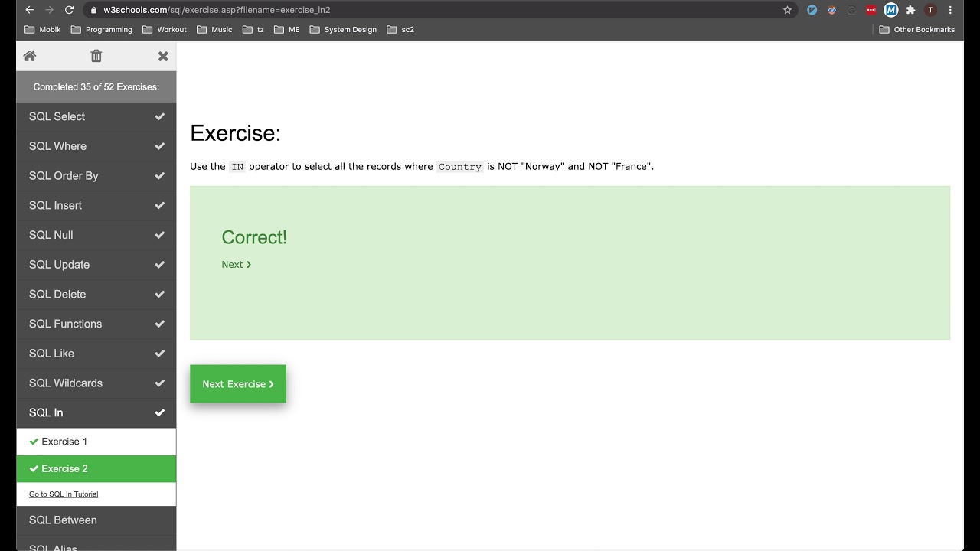The height and width of the screenshot is (551, 980).
Task: Open Chrome three-dot menu
Action: tap(950, 10)
